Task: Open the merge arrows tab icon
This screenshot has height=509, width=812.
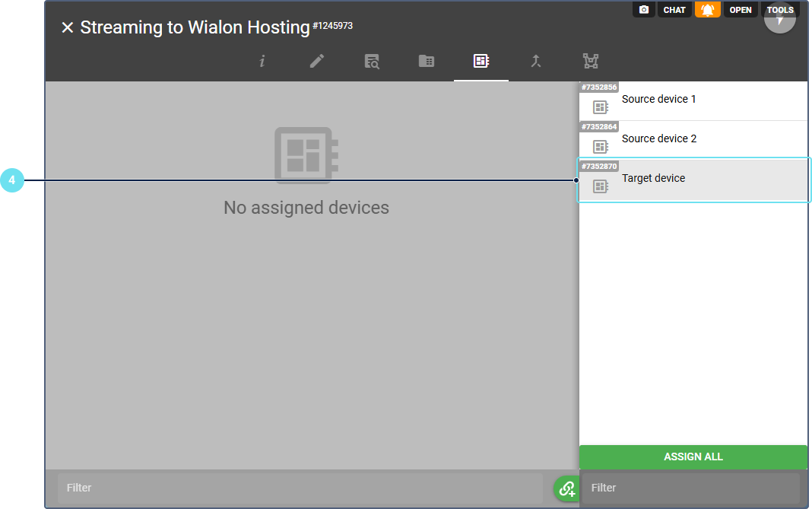Action: (535, 62)
